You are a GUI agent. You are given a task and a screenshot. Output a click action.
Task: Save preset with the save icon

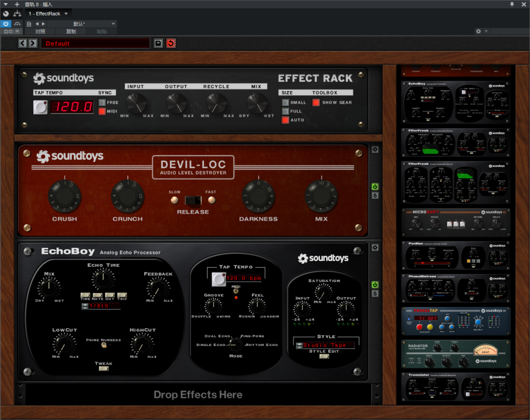point(158,44)
